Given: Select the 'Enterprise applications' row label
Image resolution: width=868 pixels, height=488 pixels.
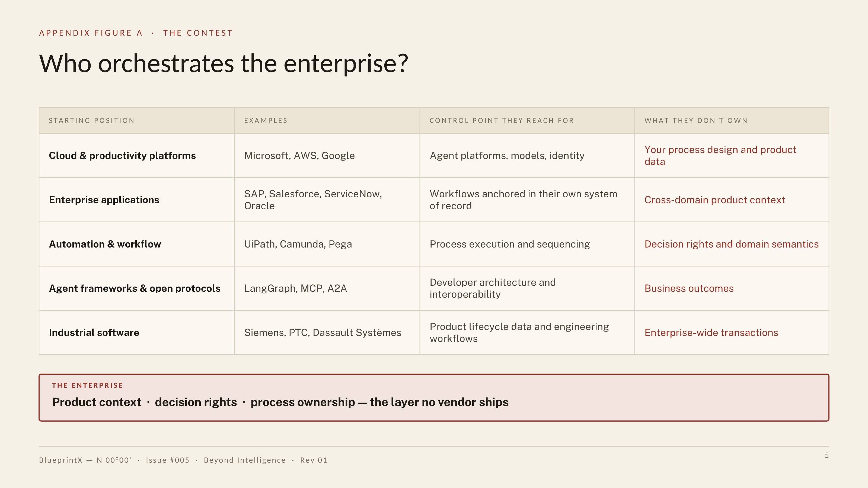Looking at the screenshot, I should [104, 200].
